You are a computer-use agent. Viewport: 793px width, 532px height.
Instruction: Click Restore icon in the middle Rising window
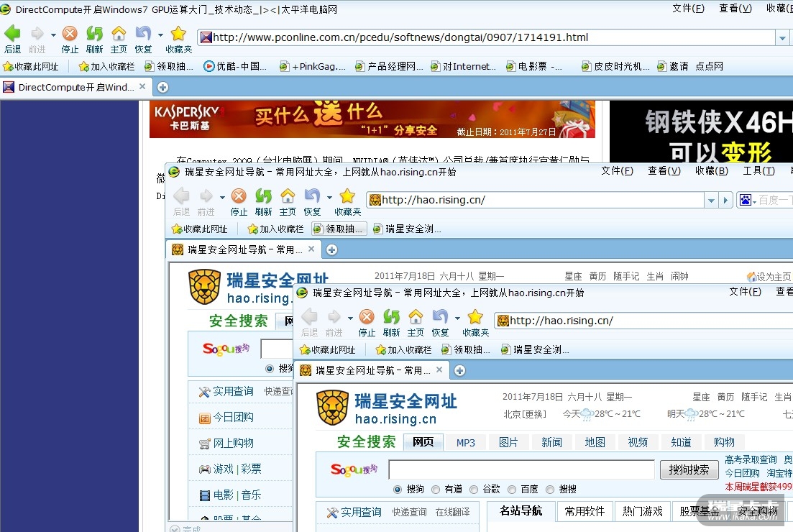coord(312,196)
